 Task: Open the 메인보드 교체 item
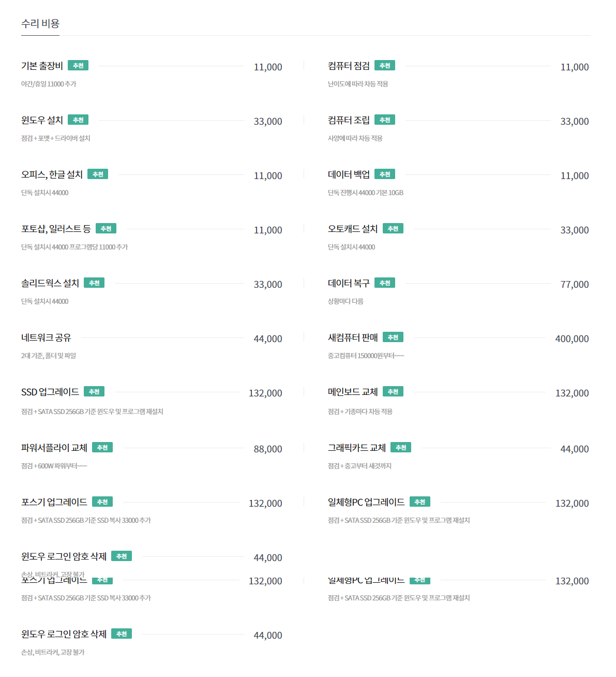(x=353, y=392)
